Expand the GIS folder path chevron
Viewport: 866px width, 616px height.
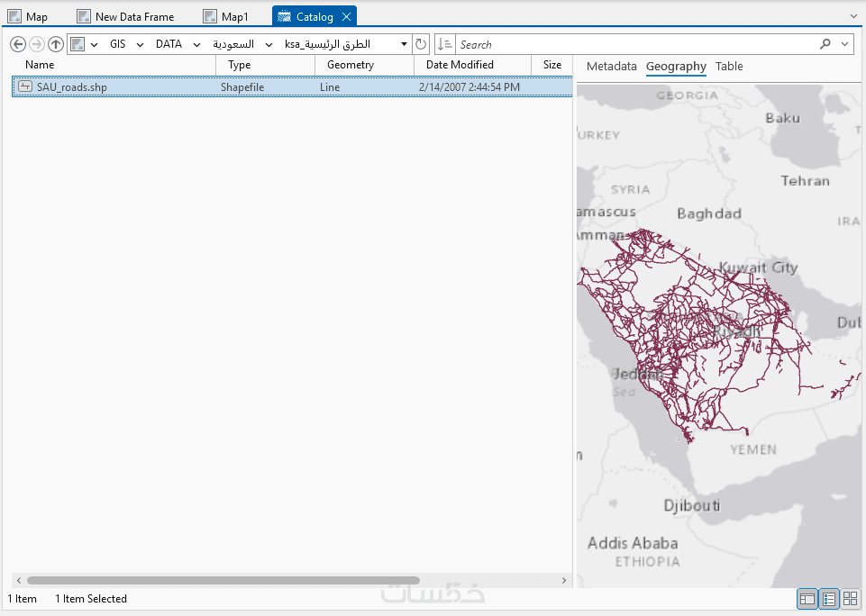pos(140,44)
